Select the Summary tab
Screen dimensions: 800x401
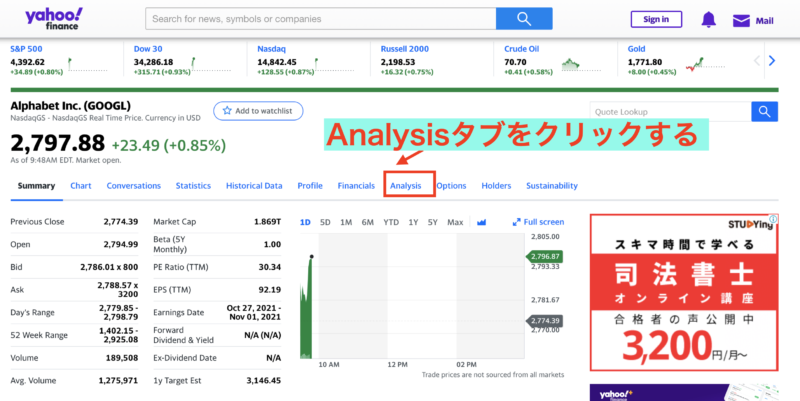point(36,186)
